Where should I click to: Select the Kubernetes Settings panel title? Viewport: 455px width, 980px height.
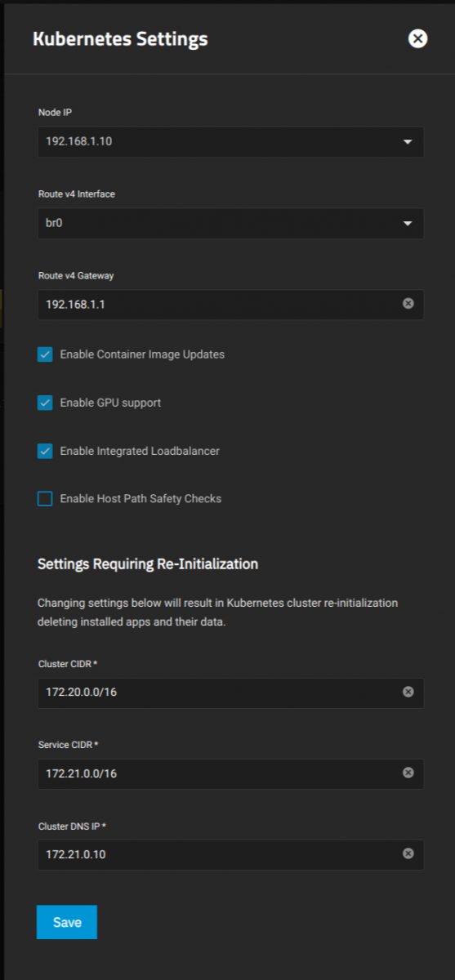120,38
